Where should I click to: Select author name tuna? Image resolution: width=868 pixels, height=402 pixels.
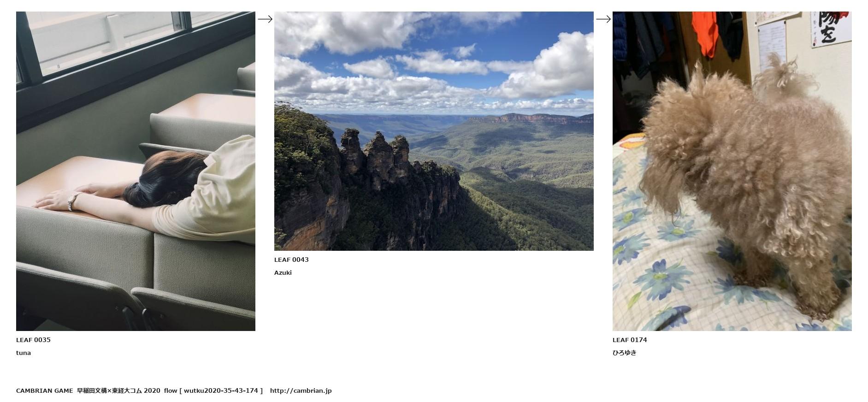pyautogui.click(x=24, y=353)
